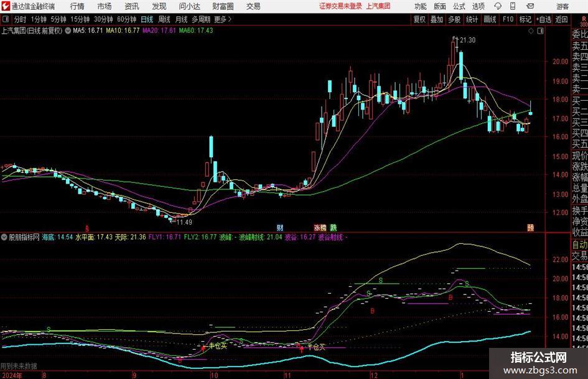
Task: Switch to 30分钟 period
Action: tap(103, 19)
